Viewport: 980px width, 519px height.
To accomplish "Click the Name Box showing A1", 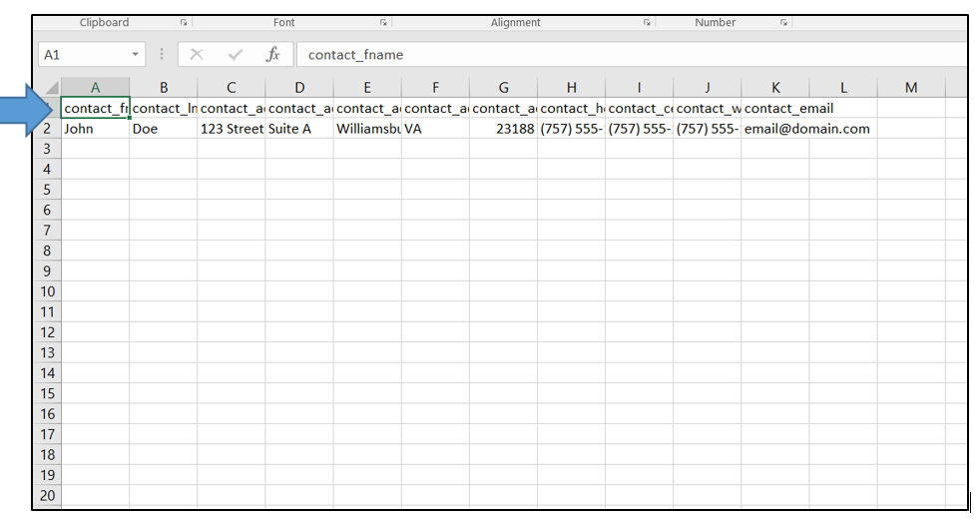I will [x=82, y=55].
